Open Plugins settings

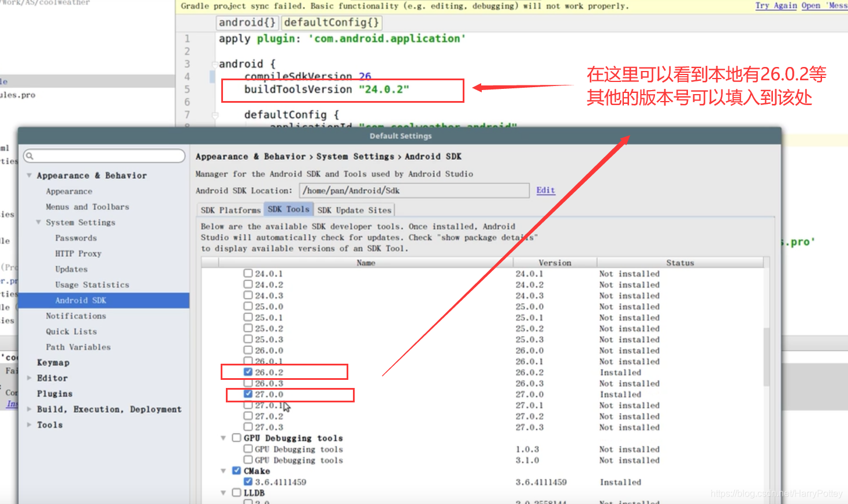click(x=54, y=394)
